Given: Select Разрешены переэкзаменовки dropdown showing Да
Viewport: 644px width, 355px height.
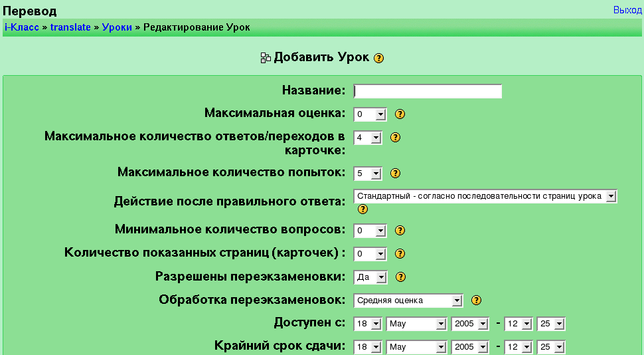Looking at the screenshot, I should (370, 277).
